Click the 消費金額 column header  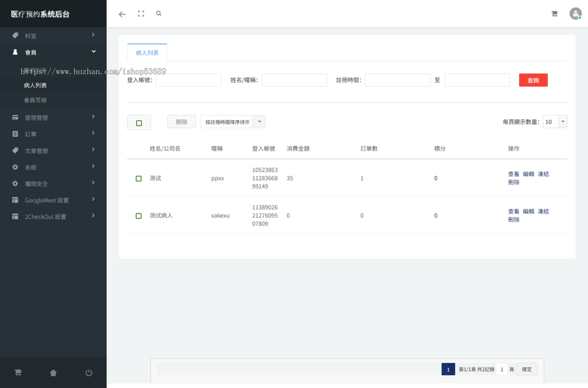298,149
